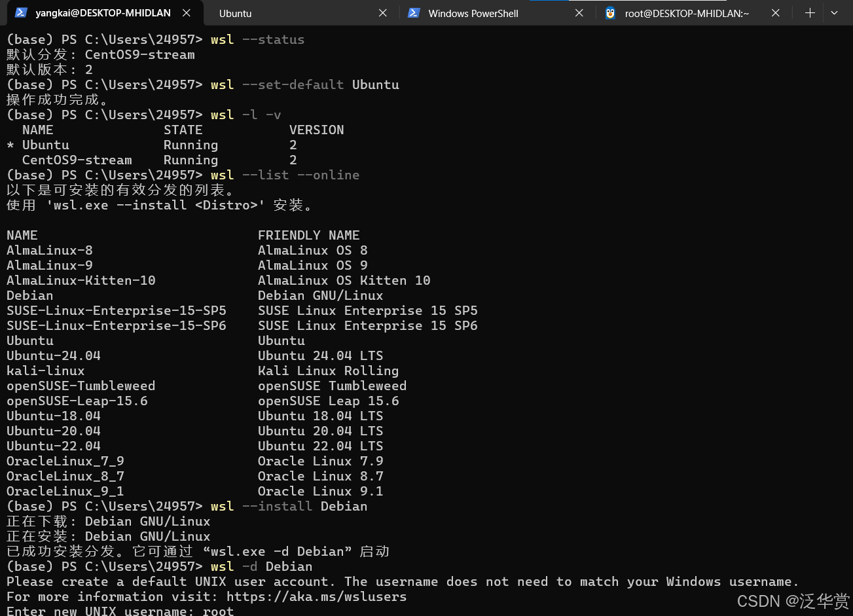Click the PowerShell icon on the Windows PowerShell tab
The image size is (853, 616).
(414, 12)
